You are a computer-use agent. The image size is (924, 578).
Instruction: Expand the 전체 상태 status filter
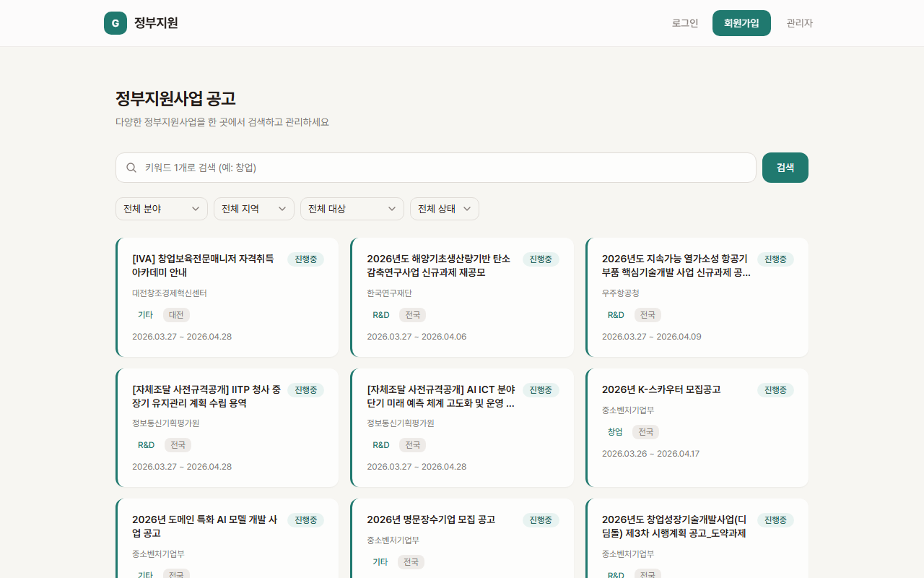click(445, 209)
